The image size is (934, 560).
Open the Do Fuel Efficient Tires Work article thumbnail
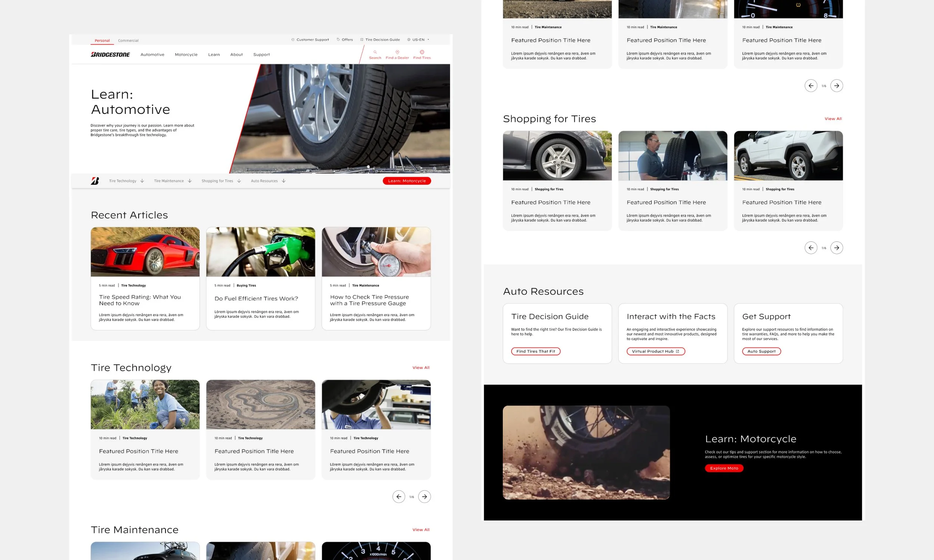(260, 252)
